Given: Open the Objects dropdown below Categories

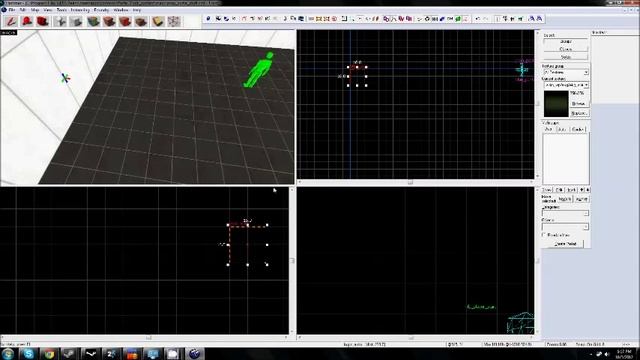Looking at the screenshot, I should [565, 227].
